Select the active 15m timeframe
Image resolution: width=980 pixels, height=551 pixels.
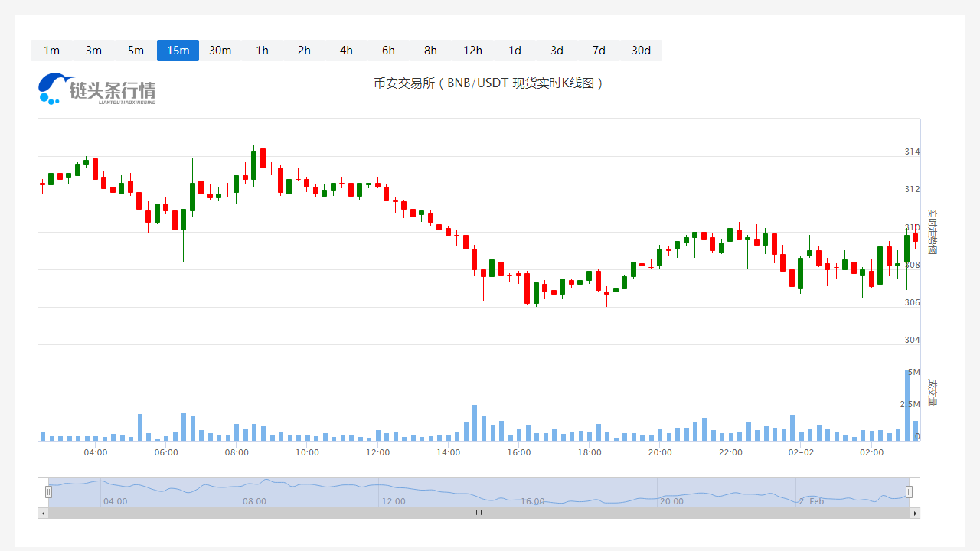pyautogui.click(x=178, y=51)
